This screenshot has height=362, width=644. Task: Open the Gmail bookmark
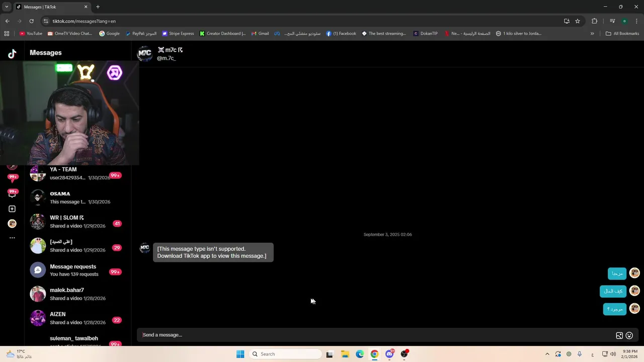tap(260, 34)
